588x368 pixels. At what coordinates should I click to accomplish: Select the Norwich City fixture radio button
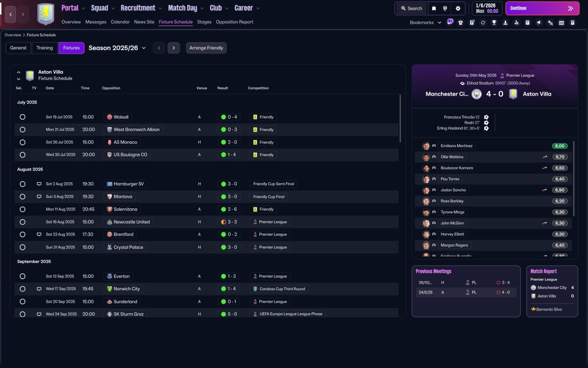click(23, 289)
